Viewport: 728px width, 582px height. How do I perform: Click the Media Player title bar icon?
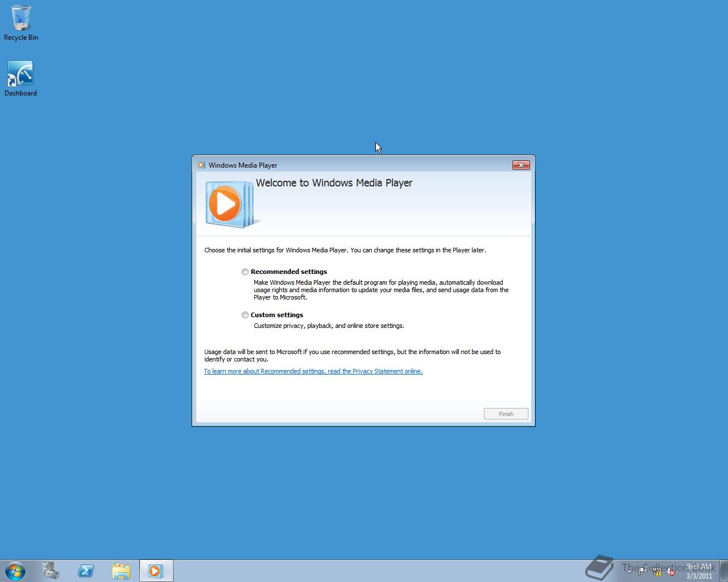pos(201,165)
